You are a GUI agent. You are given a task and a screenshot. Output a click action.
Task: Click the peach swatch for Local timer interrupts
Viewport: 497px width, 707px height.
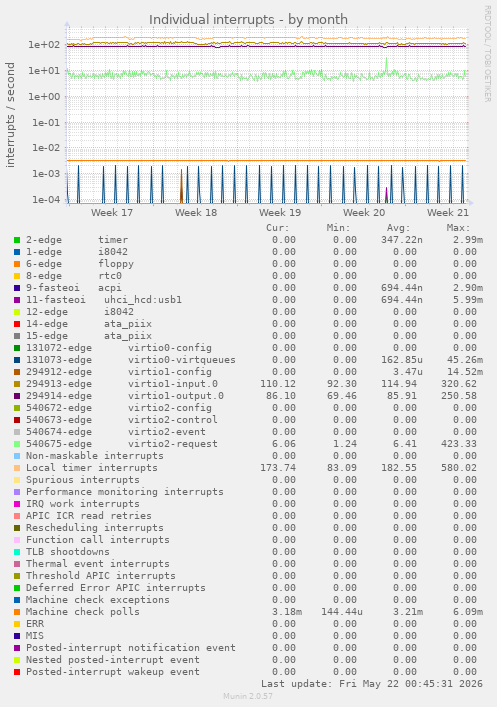17,468
